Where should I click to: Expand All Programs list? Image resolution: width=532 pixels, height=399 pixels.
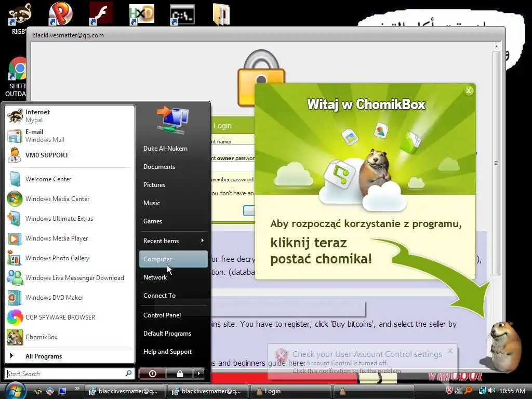point(70,356)
